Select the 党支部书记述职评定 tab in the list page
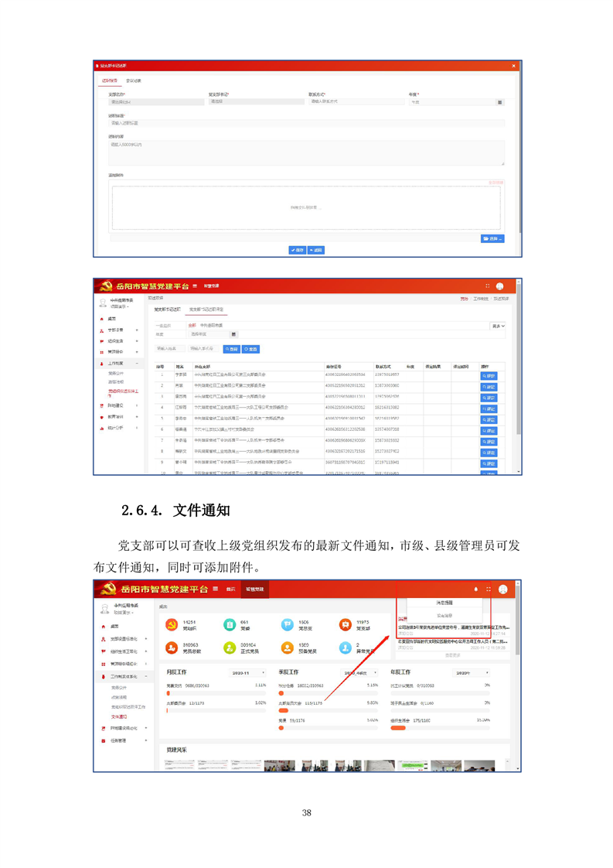The width and height of the screenshot is (613, 868). [206, 309]
